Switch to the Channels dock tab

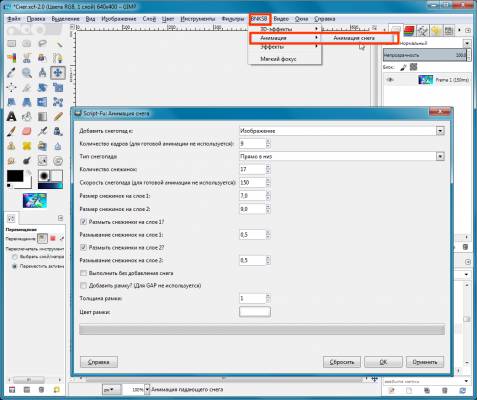click(x=409, y=31)
